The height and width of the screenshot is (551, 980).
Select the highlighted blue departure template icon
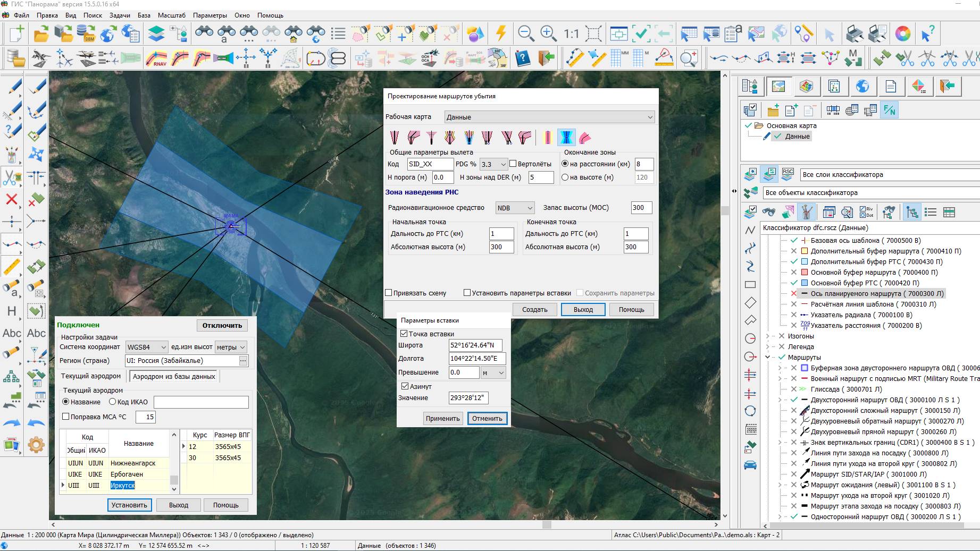point(566,138)
